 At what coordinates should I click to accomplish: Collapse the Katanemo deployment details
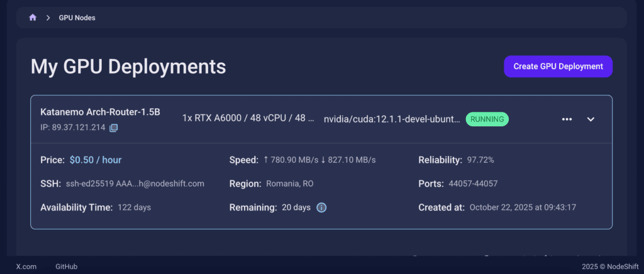point(591,119)
